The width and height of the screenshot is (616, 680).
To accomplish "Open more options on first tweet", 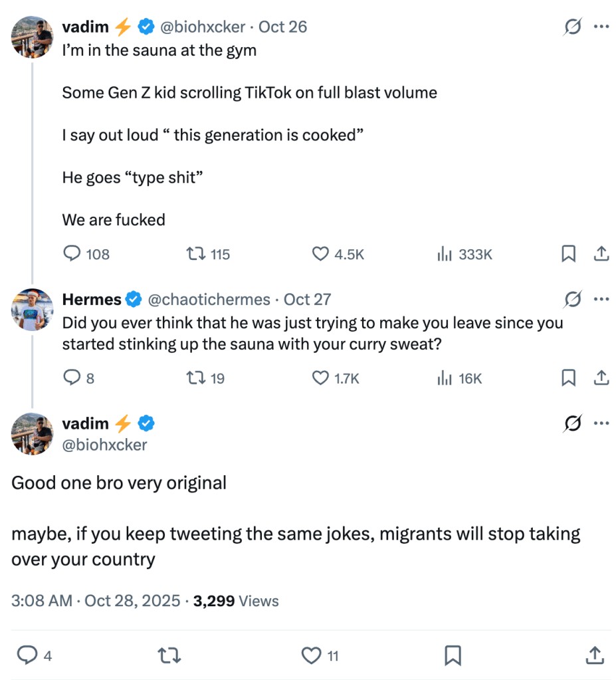I will pos(601,27).
